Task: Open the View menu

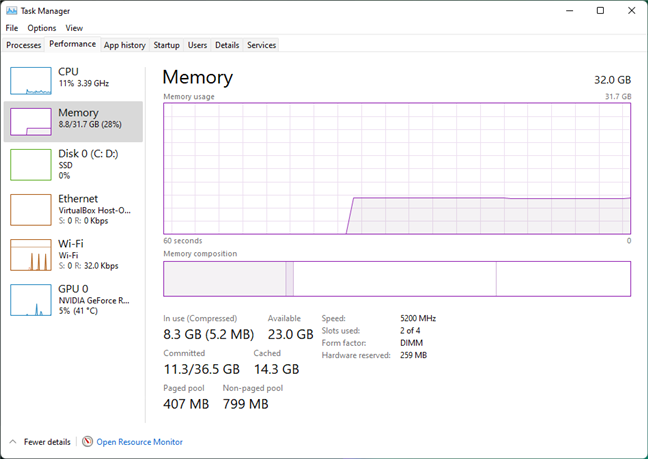Action: (x=74, y=28)
